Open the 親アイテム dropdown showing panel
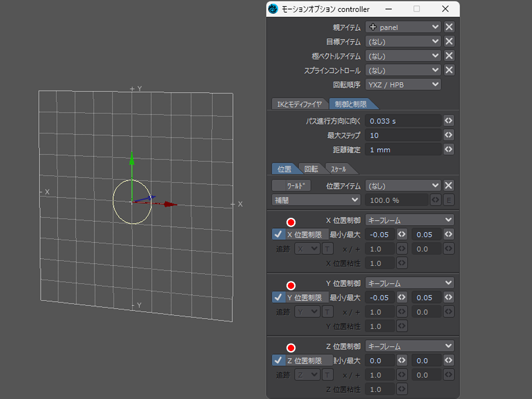 click(x=403, y=27)
